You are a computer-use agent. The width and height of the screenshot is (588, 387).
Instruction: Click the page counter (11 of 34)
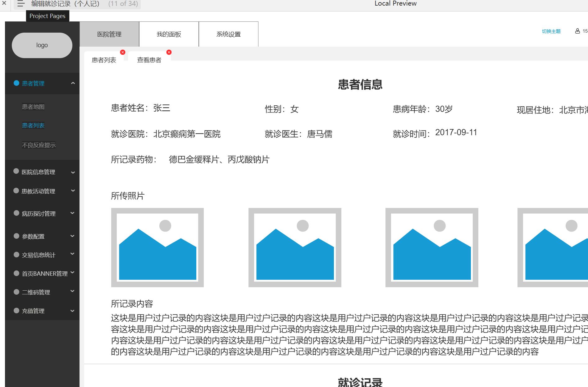(123, 4)
